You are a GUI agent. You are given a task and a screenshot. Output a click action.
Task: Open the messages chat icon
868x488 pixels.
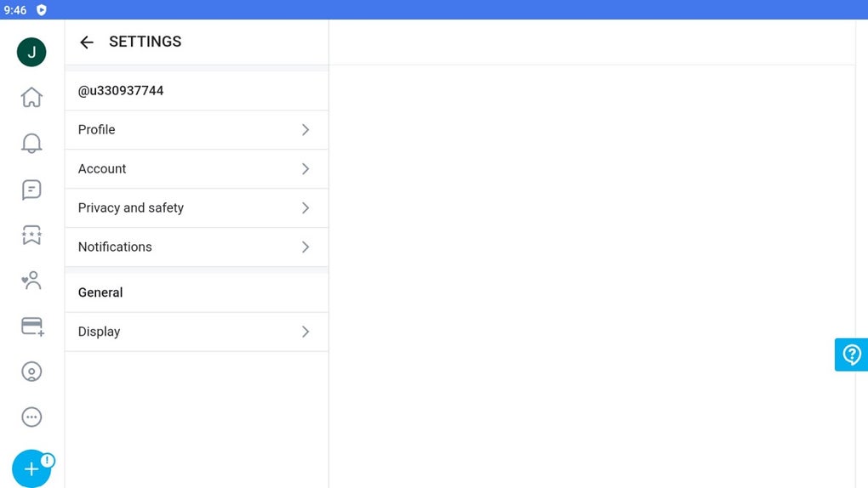(31, 190)
